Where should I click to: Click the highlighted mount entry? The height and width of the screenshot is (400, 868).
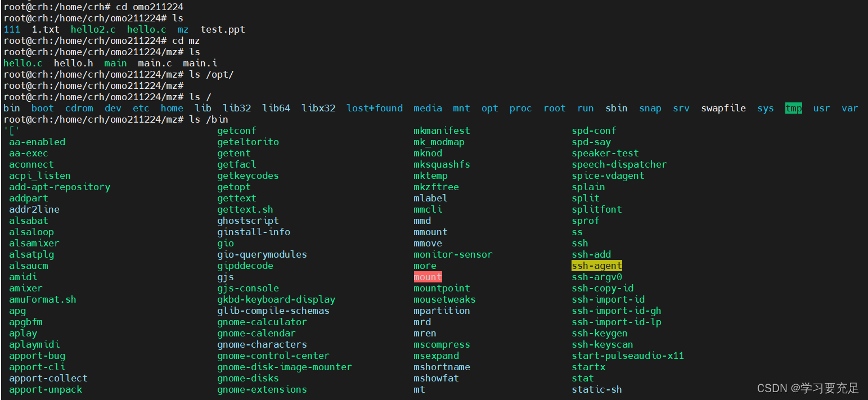tap(428, 277)
